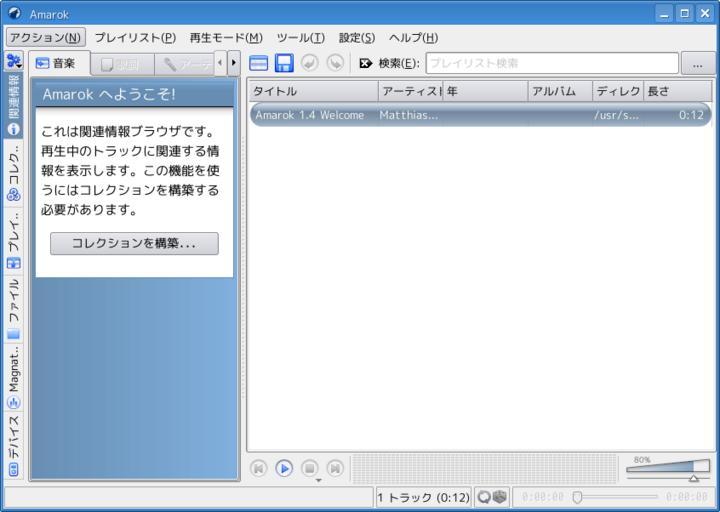720x512 pixels.
Task: Toggle the repeat icon in status bar
Action: [x=483, y=496]
